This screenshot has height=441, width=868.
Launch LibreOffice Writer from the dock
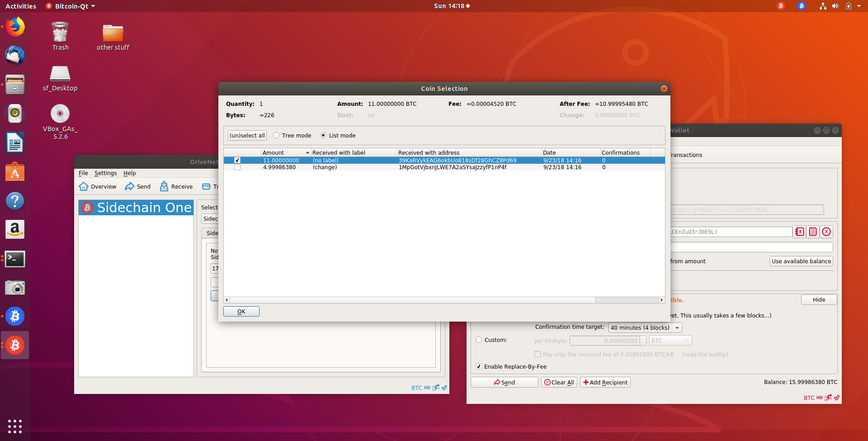[x=15, y=142]
